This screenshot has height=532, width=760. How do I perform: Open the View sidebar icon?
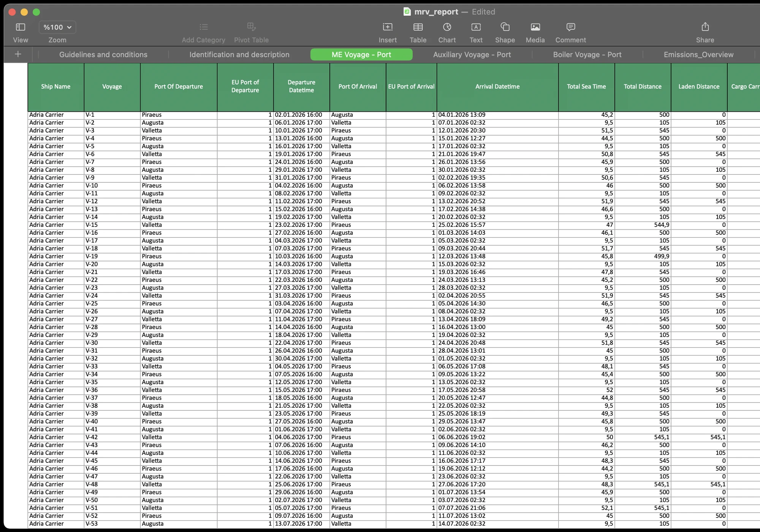tap(21, 27)
